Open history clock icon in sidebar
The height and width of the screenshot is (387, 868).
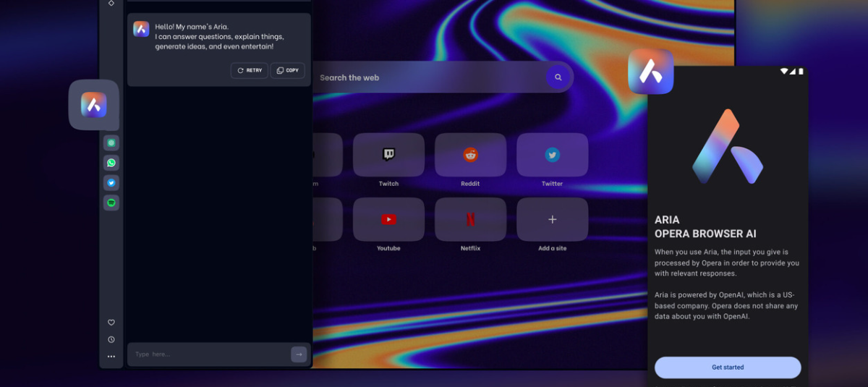(111, 339)
